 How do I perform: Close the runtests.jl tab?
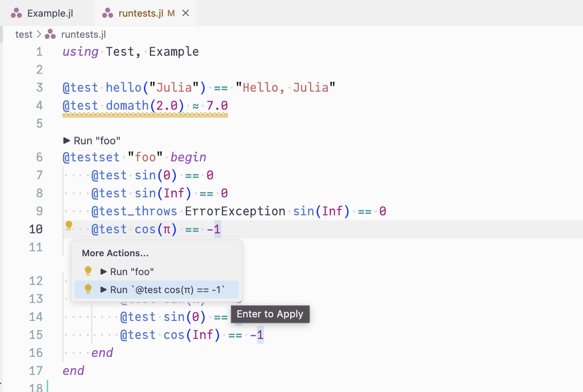185,13
